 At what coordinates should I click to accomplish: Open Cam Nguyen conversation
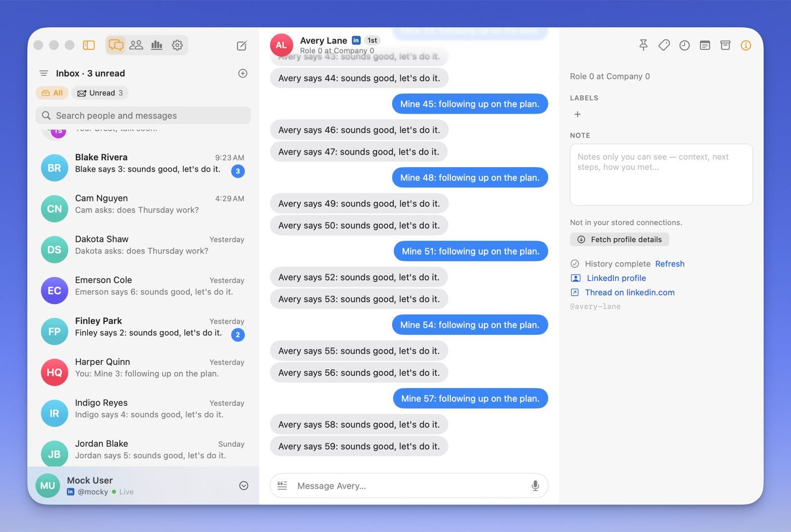(x=143, y=208)
